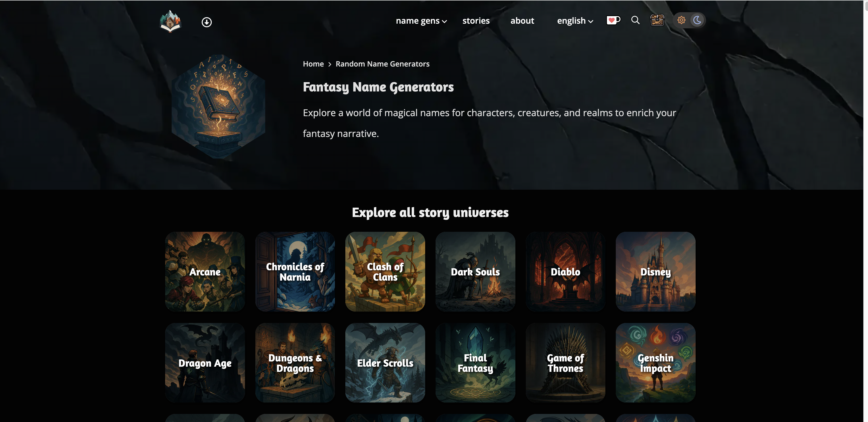Click Random Name Generators breadcrumb link

(x=383, y=64)
